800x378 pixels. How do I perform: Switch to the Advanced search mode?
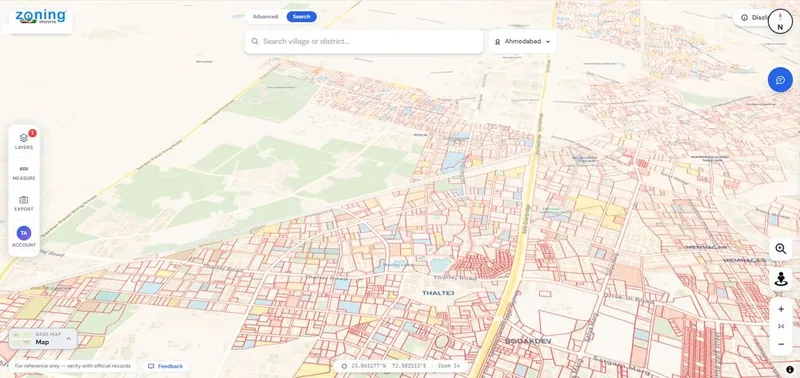265,17
